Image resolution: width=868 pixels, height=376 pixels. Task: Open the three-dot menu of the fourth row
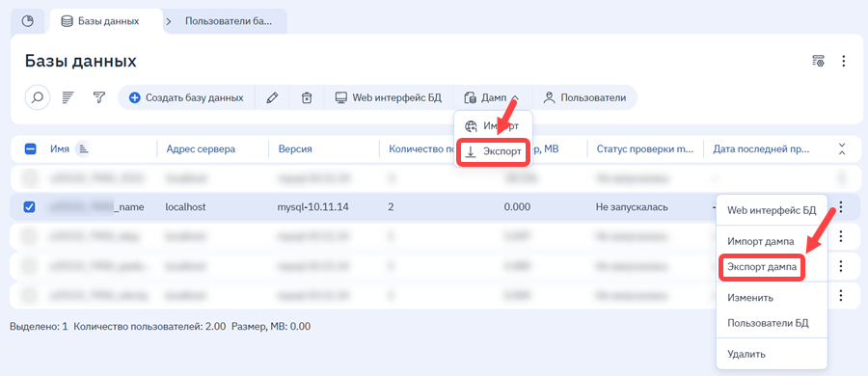point(841,266)
